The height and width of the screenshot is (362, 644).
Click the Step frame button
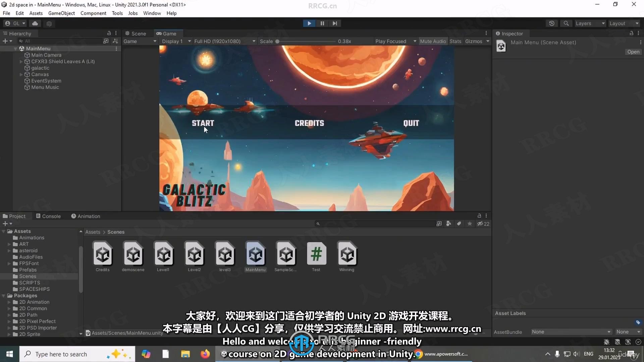(x=335, y=23)
